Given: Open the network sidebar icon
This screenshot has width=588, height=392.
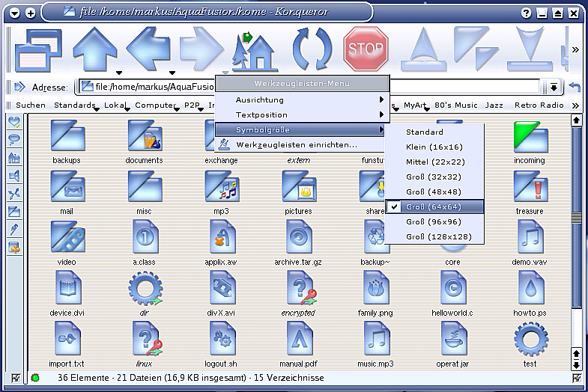Looking at the screenshot, I should click(14, 194).
